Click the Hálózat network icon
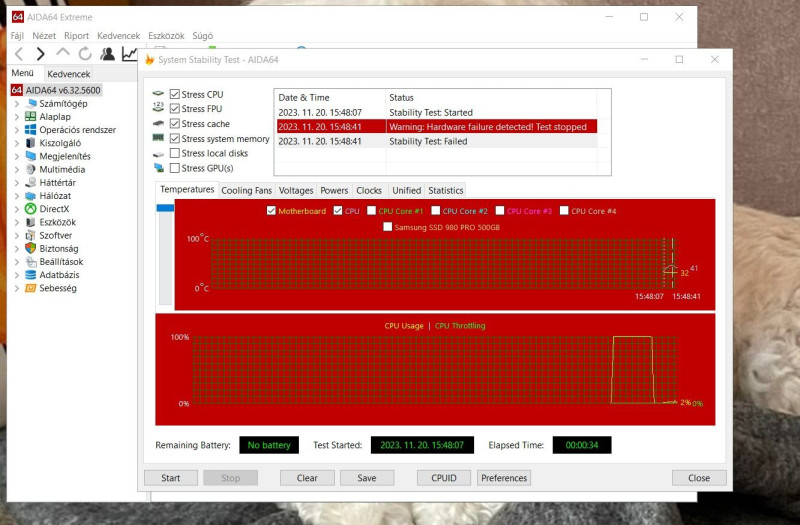 coord(31,196)
